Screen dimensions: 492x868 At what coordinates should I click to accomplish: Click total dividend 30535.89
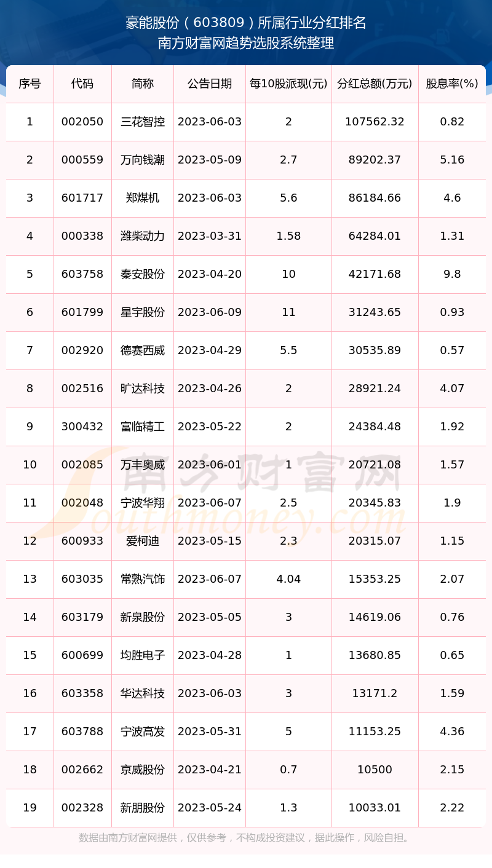[375, 350]
